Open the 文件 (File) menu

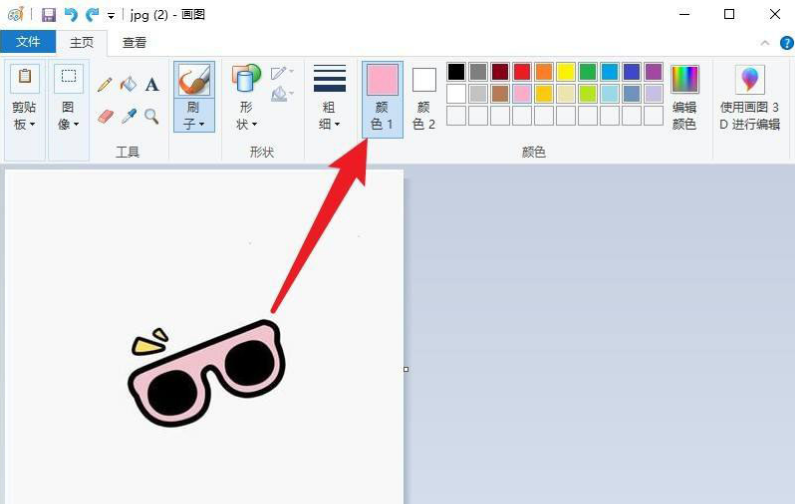[28, 42]
